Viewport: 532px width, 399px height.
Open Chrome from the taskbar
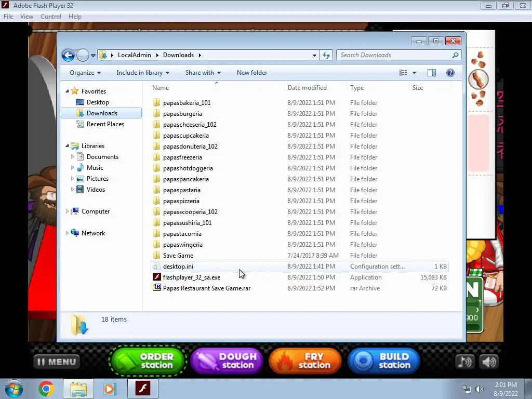(46, 389)
